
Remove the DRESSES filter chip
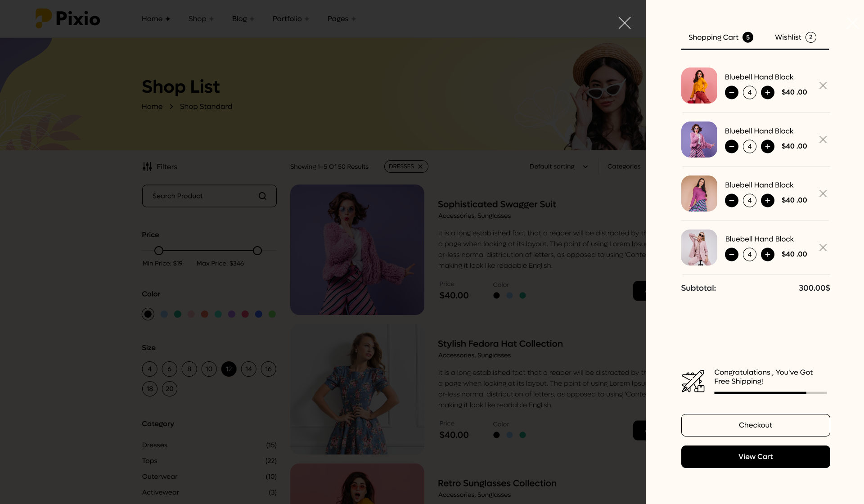(x=420, y=166)
